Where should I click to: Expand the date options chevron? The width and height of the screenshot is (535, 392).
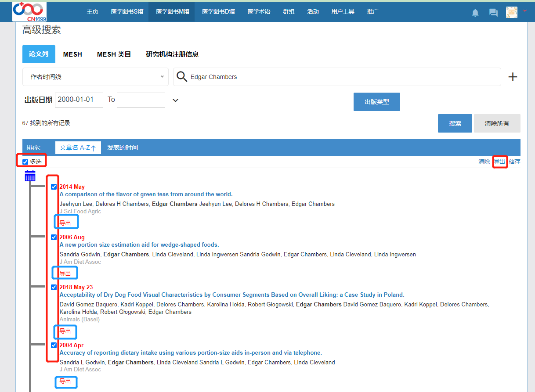click(175, 100)
